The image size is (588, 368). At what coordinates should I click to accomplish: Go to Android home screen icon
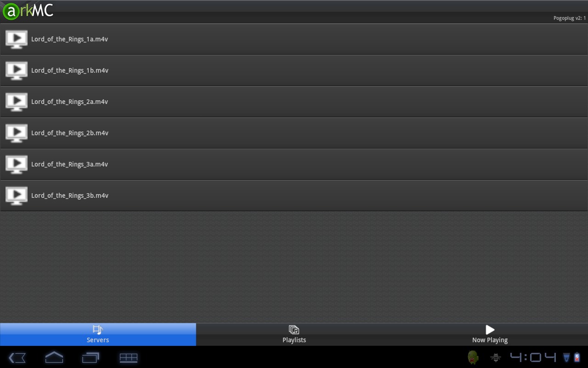pyautogui.click(x=54, y=357)
